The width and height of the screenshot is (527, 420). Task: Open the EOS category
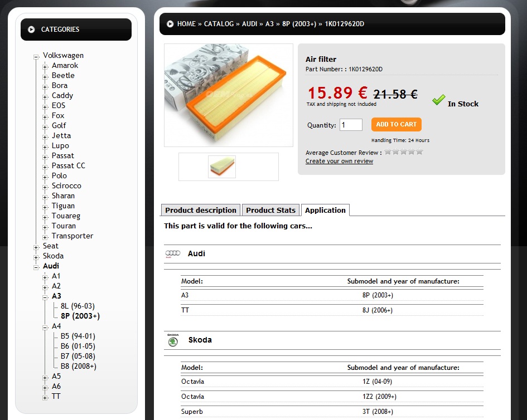point(59,105)
